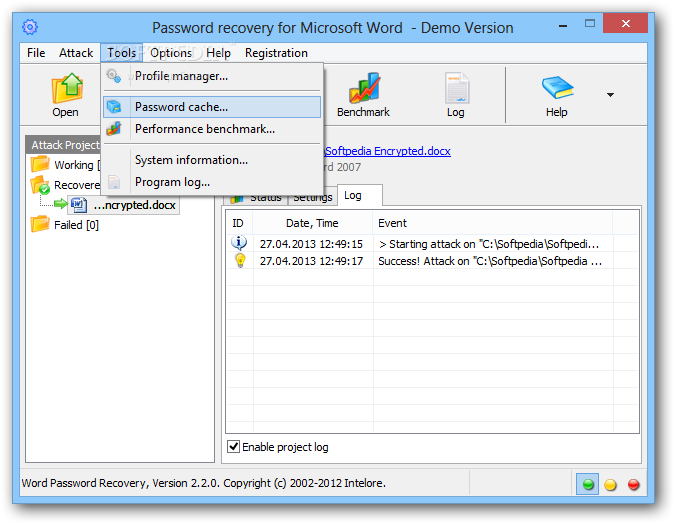Image resolution: width=675 pixels, height=524 pixels.
Task: Click the Working folder icon
Action: pos(40,164)
